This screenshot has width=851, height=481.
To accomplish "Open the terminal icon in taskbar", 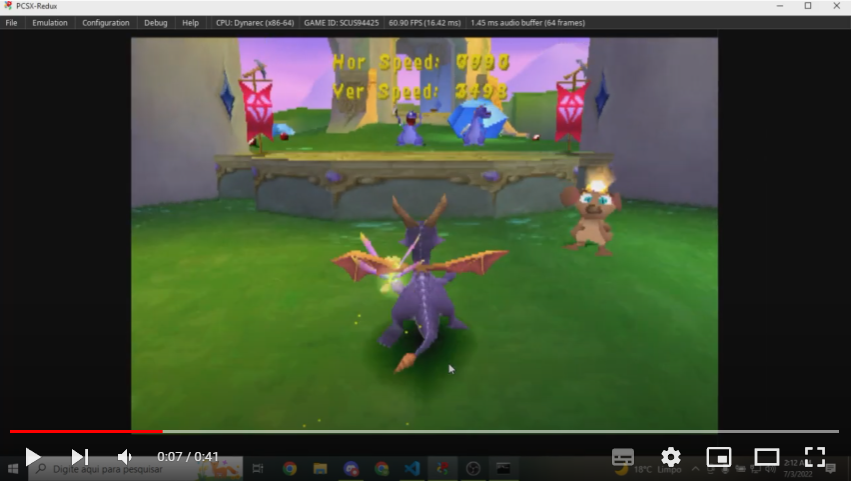I will (x=503, y=469).
